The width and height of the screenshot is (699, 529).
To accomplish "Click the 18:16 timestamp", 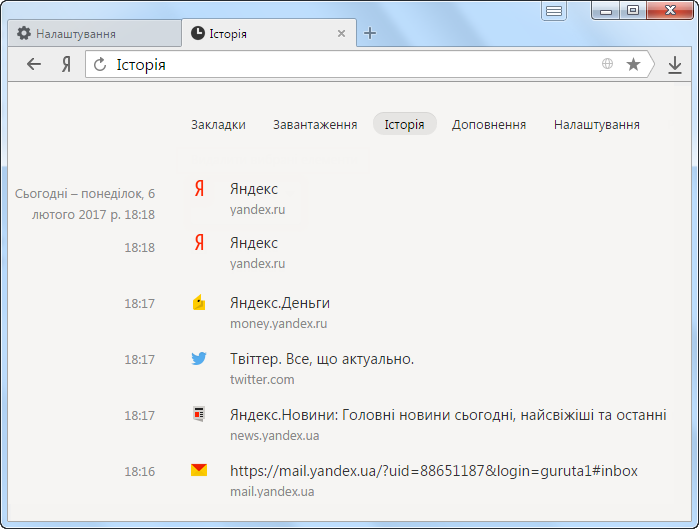I will [x=140, y=472].
